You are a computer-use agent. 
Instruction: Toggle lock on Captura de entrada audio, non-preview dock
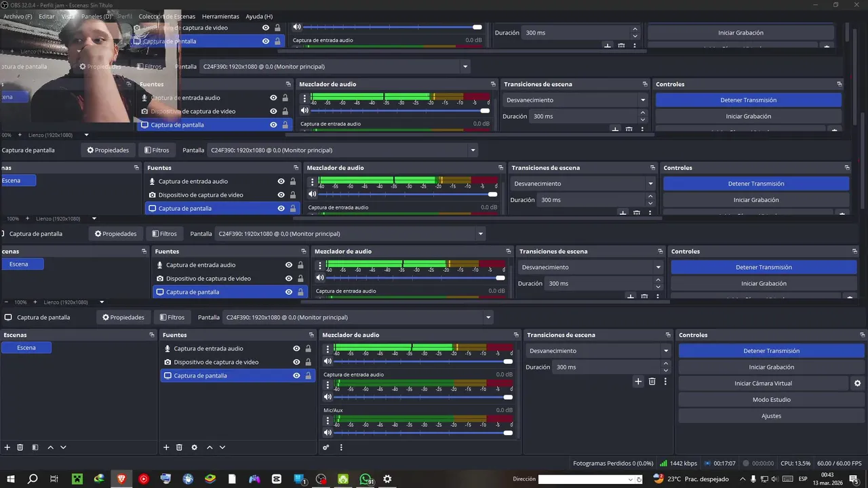point(309,348)
